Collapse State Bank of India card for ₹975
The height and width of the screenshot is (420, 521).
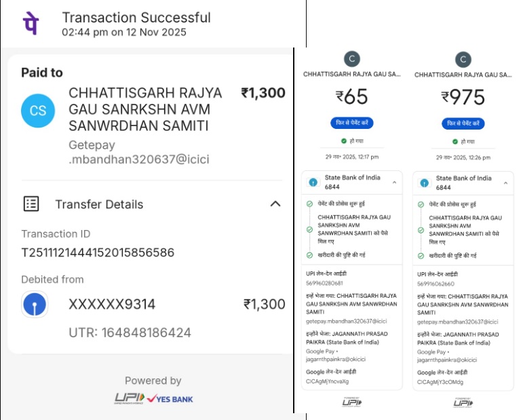tap(505, 182)
